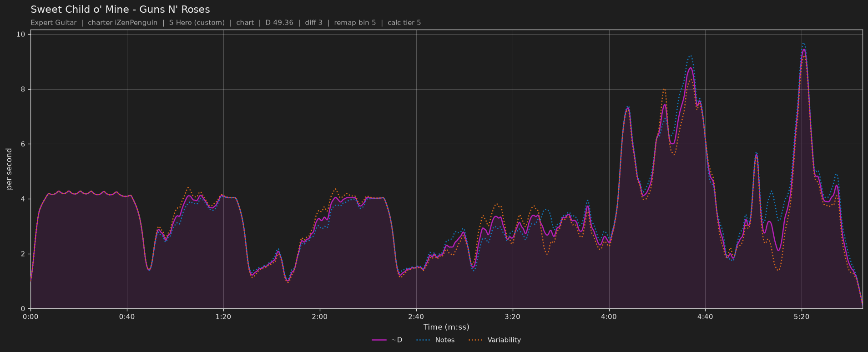This screenshot has height=352, width=868.
Task: Click the magenta line swatch beside ~D
Action: (x=379, y=340)
